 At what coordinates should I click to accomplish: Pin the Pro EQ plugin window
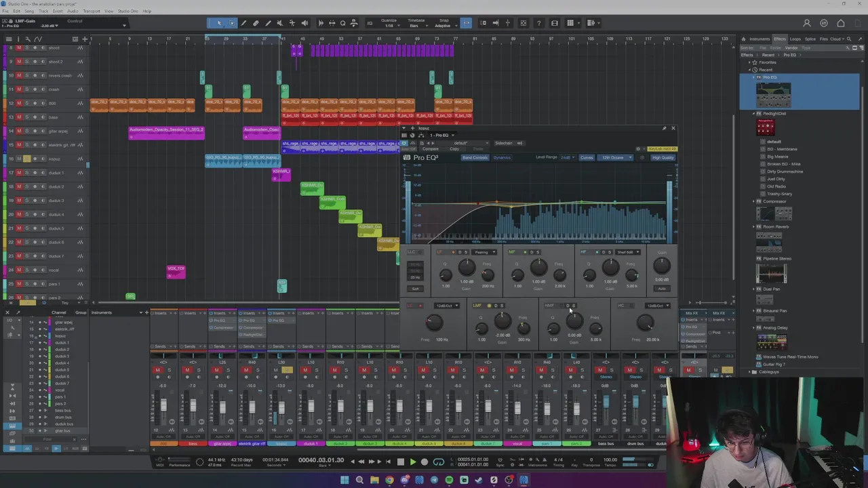[664, 128]
